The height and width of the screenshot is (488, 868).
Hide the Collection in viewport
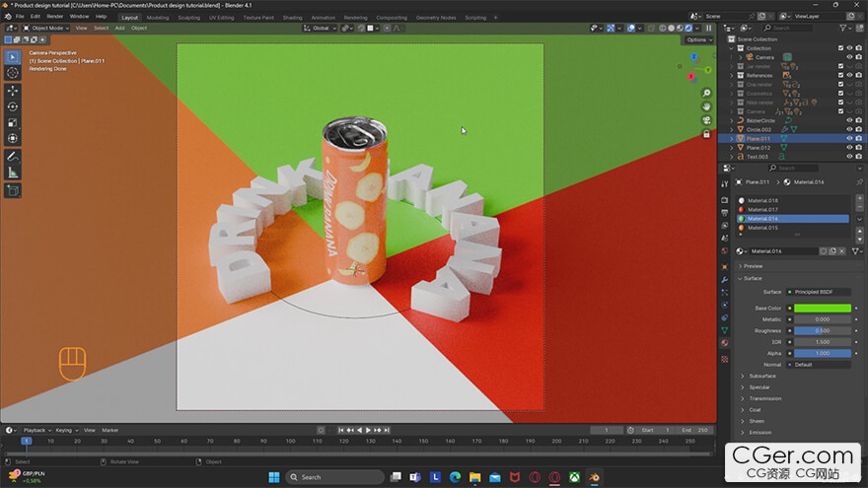pyautogui.click(x=849, y=48)
